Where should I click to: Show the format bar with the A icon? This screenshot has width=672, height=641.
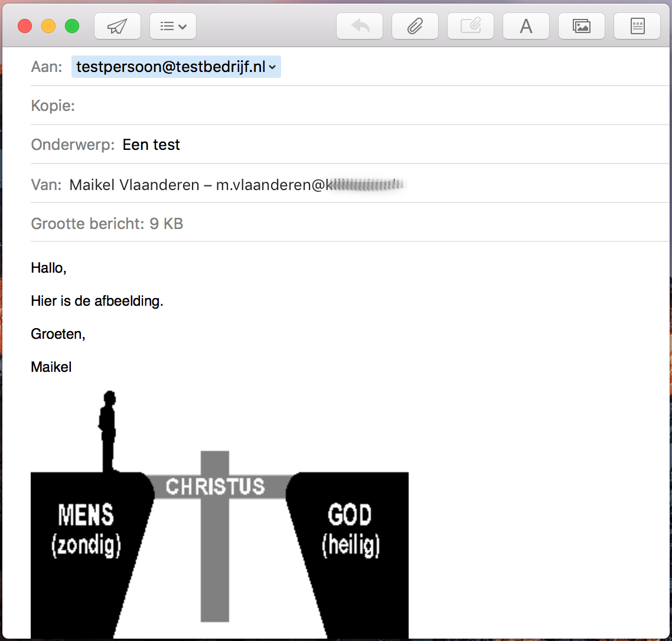coord(526,26)
